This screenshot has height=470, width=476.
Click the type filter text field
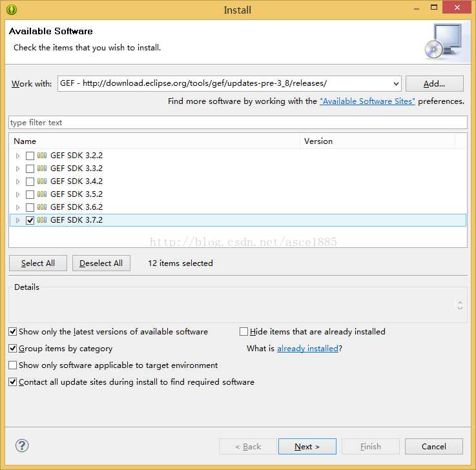point(238,123)
